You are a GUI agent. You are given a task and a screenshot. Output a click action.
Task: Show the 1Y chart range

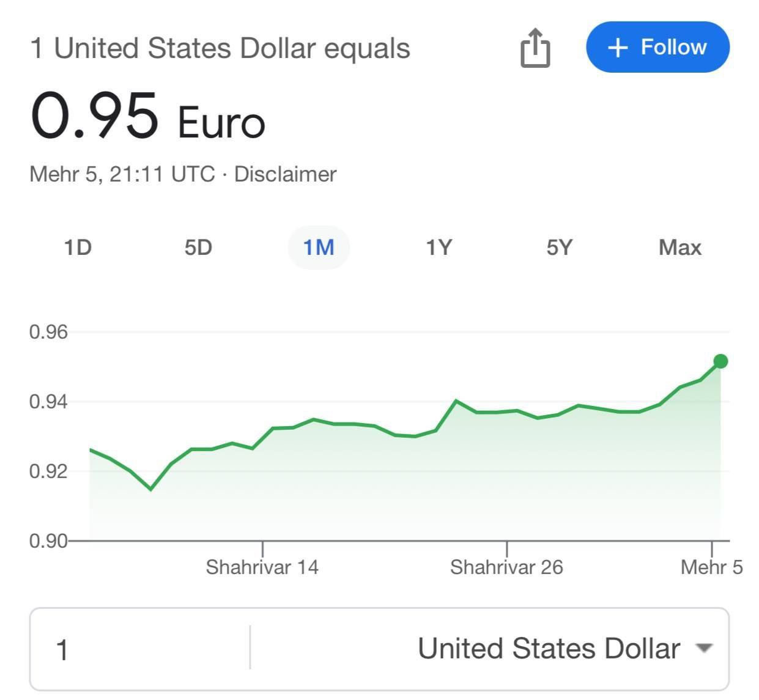[x=439, y=248]
